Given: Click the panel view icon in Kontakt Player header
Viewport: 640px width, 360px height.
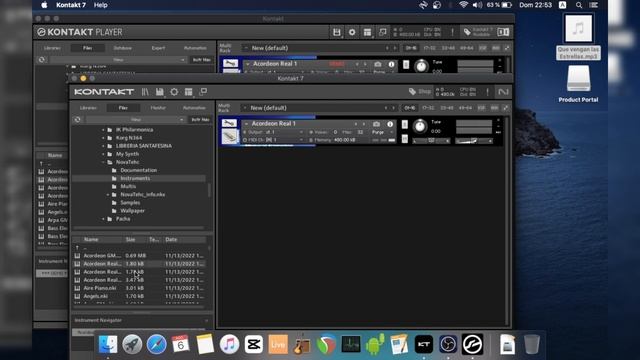Looking at the screenshot, I should [503, 32].
